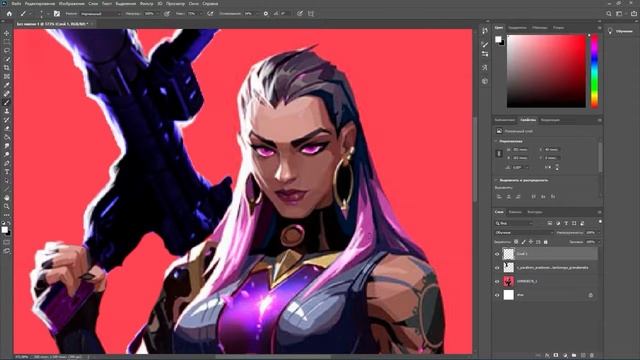Open the symmetry paint options icon

(311, 13)
